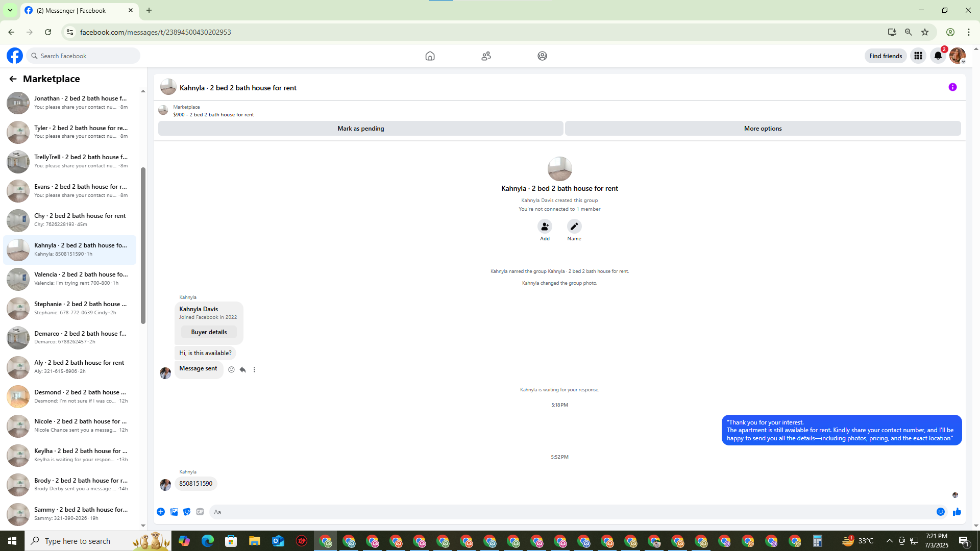Click the attach photo icon in composer
980x551 pixels.
[174, 512]
